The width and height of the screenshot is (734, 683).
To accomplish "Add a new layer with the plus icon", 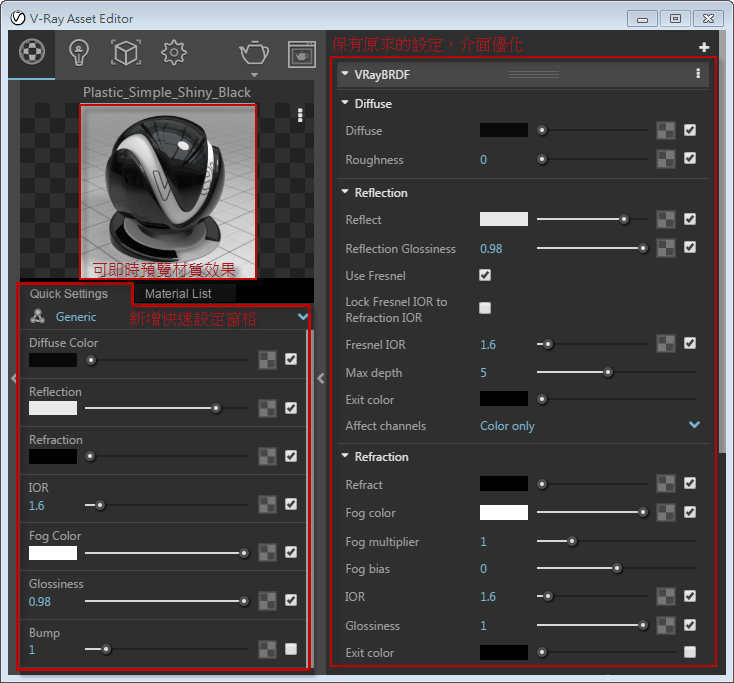I will 704,47.
